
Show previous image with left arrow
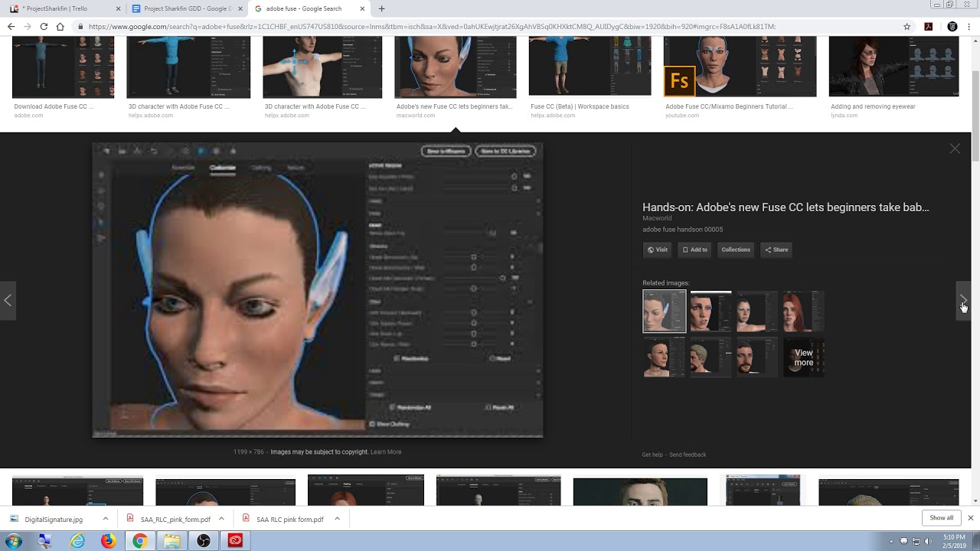(x=8, y=300)
